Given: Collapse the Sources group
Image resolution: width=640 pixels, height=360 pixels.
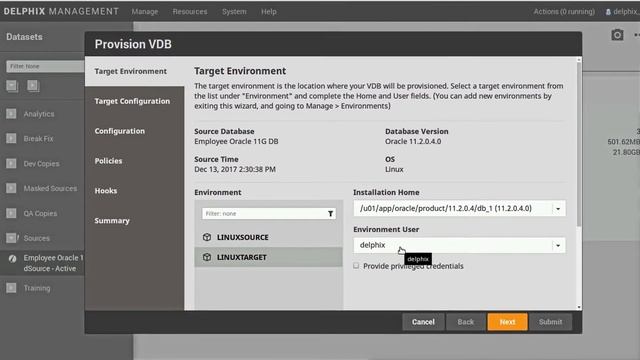Looking at the screenshot, I should click(x=11, y=238).
